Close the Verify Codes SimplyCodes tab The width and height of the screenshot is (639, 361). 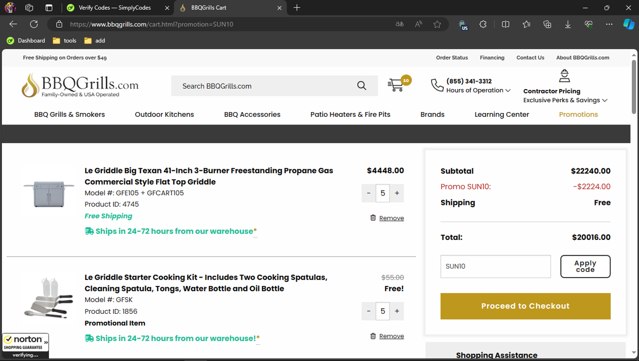[x=167, y=8]
